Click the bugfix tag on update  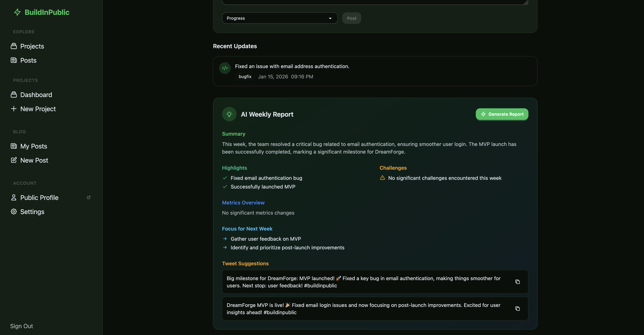[245, 76]
